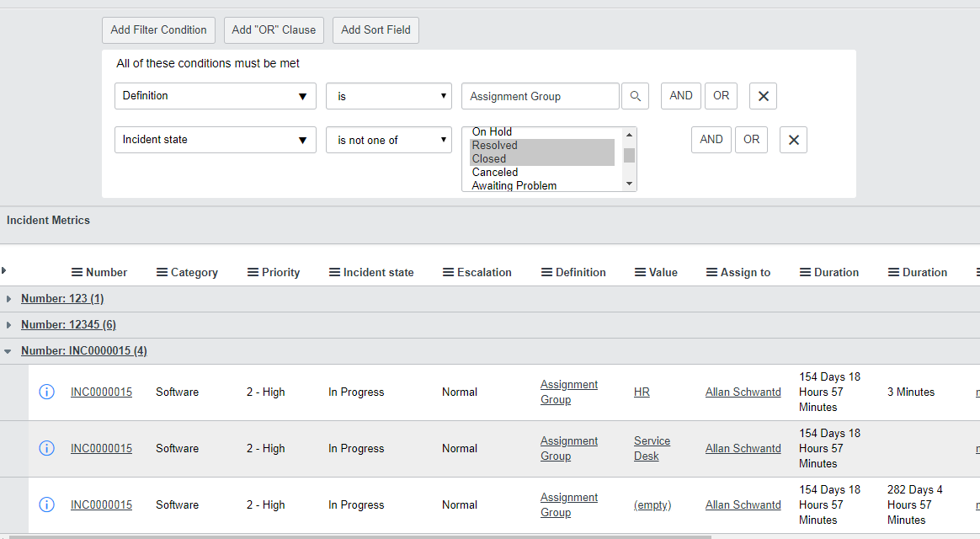Click '3 Minutes' duration cell
The image size is (980, 539).
911,392
